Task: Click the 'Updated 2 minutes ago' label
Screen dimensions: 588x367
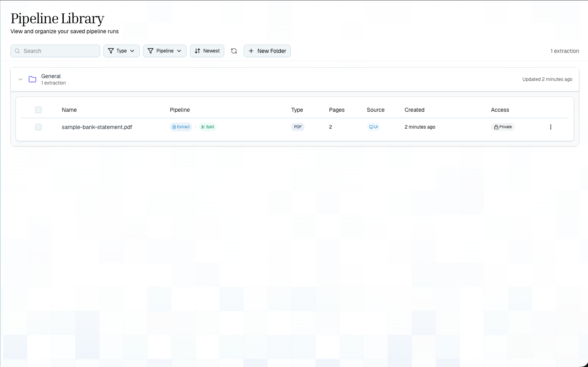Action: pos(547,79)
